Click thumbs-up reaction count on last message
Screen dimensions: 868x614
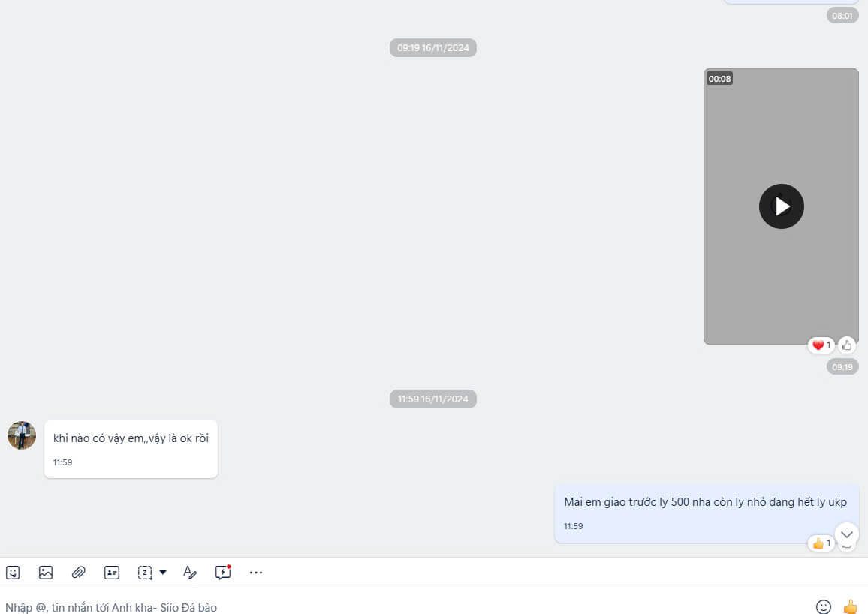click(821, 543)
